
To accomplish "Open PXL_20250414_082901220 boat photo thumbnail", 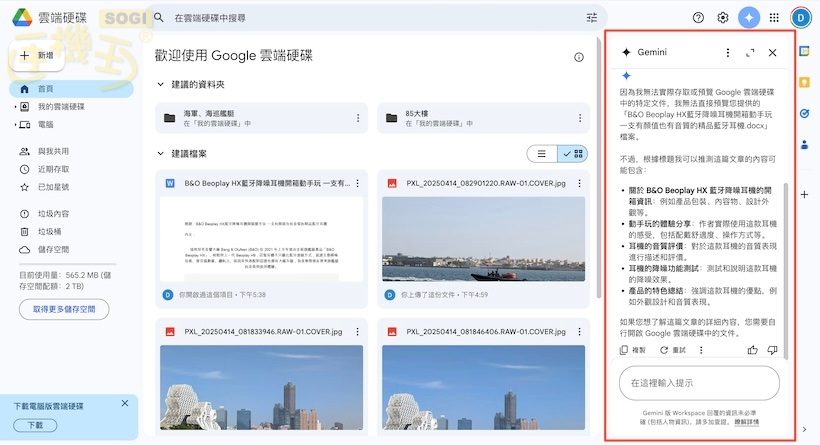I will (x=483, y=239).
